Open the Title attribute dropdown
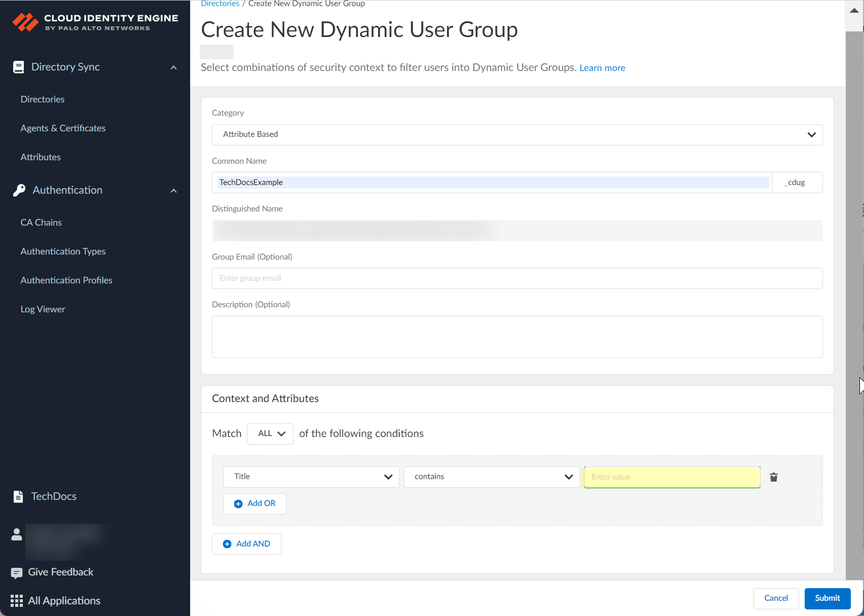The height and width of the screenshot is (616, 864). tap(311, 477)
